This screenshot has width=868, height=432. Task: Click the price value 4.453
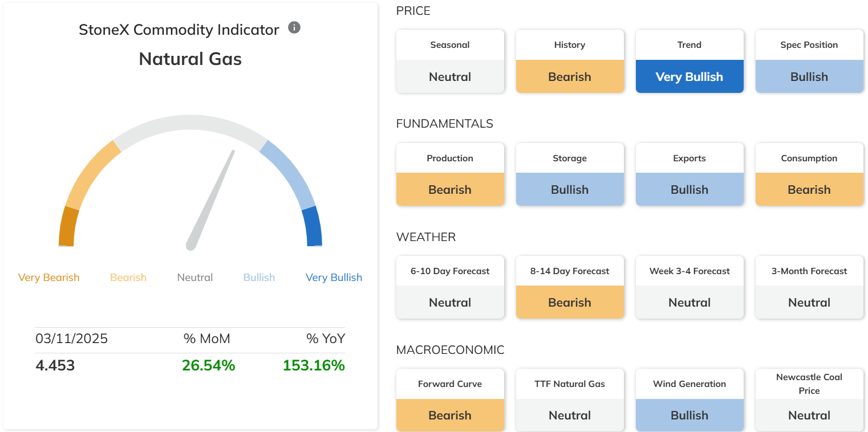click(55, 365)
